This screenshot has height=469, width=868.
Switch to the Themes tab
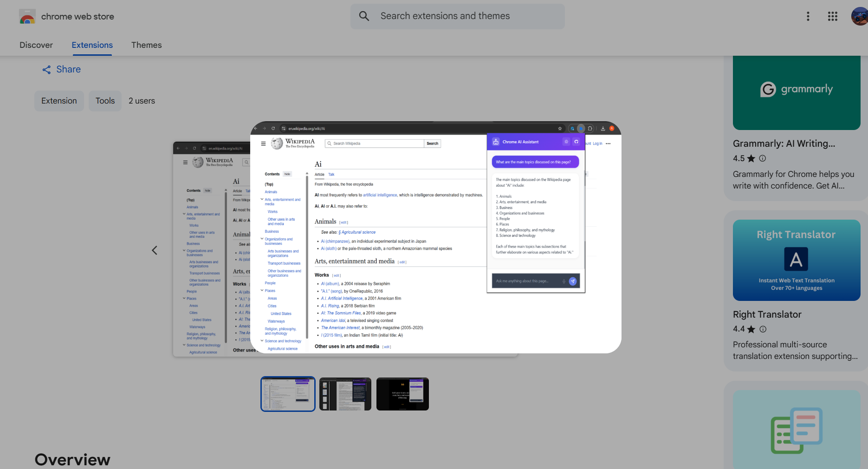pyautogui.click(x=146, y=45)
